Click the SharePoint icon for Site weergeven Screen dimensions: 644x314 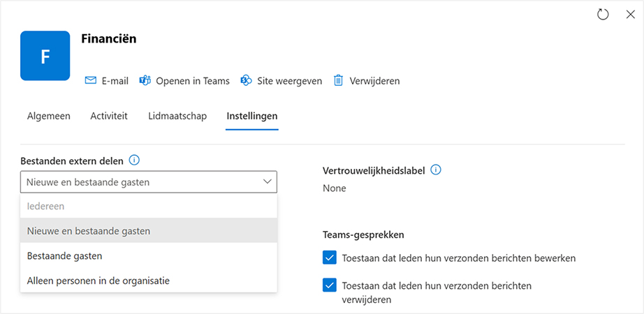pyautogui.click(x=246, y=80)
